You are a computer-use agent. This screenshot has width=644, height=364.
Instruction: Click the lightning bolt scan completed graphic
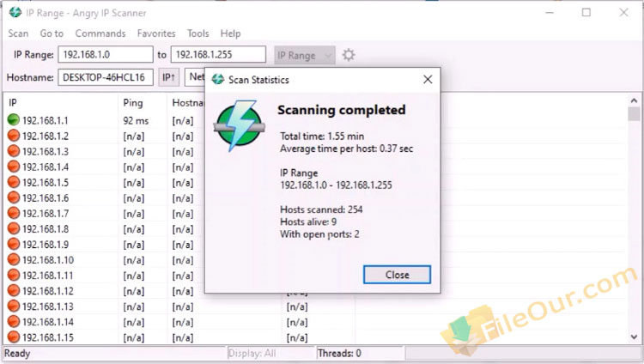pyautogui.click(x=240, y=125)
